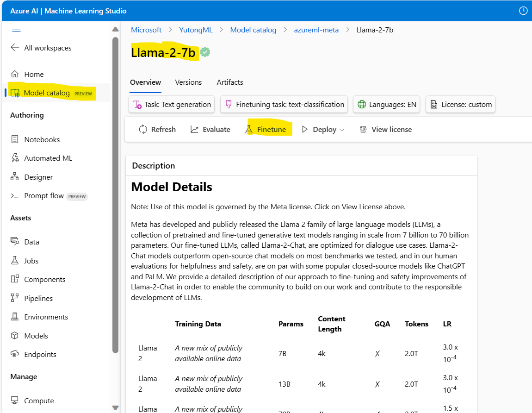
Task: Click the Refresh button label
Action: click(x=164, y=129)
